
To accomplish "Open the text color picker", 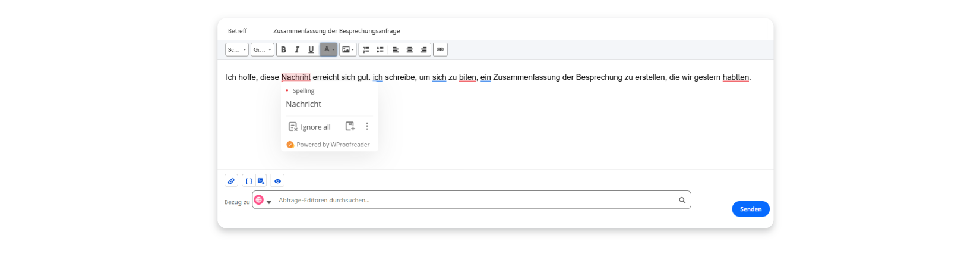I will click(x=328, y=50).
